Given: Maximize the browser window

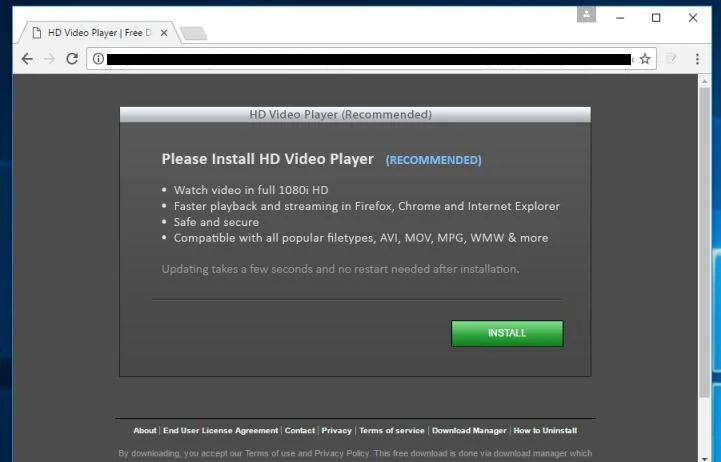Looking at the screenshot, I should point(656,18).
